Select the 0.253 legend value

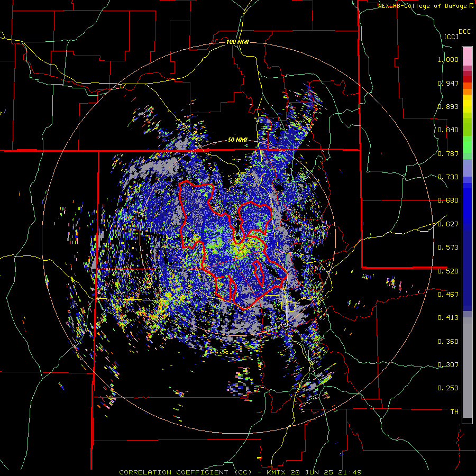[x=448, y=388]
